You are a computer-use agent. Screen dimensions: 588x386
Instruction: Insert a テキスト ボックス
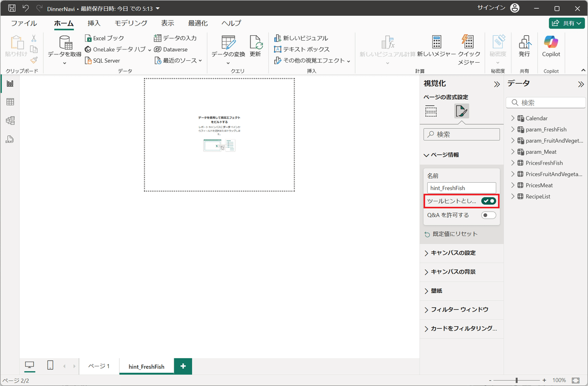pos(301,49)
